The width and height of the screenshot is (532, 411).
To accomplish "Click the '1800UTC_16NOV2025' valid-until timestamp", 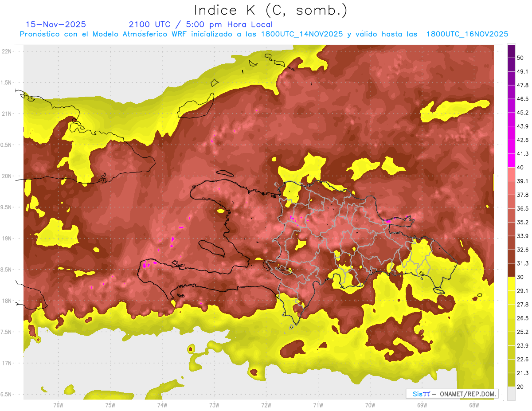I will [467, 34].
